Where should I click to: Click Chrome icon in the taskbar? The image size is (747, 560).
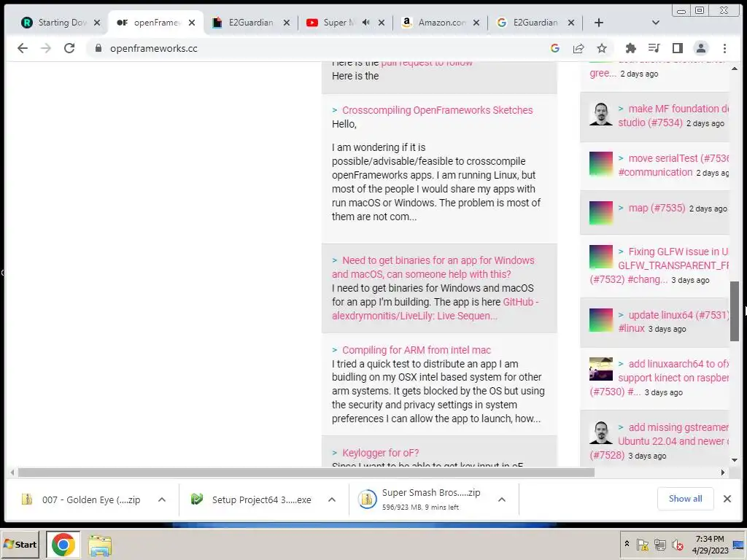(x=63, y=544)
